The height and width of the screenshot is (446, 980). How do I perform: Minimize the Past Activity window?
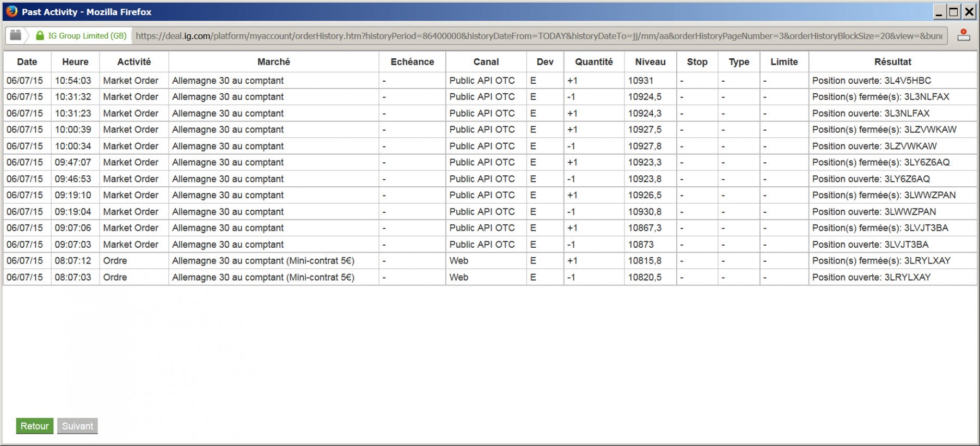tap(940, 11)
